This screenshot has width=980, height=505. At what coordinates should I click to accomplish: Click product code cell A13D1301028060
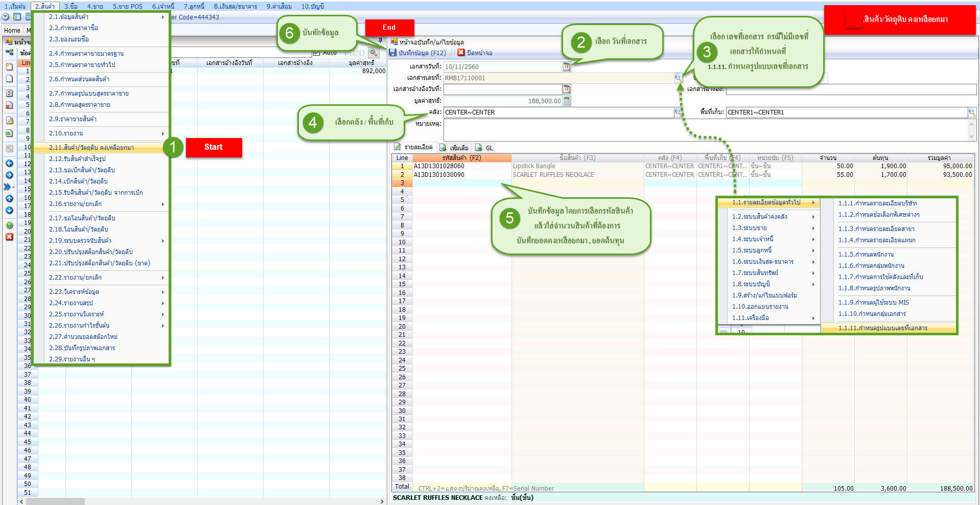point(461,166)
